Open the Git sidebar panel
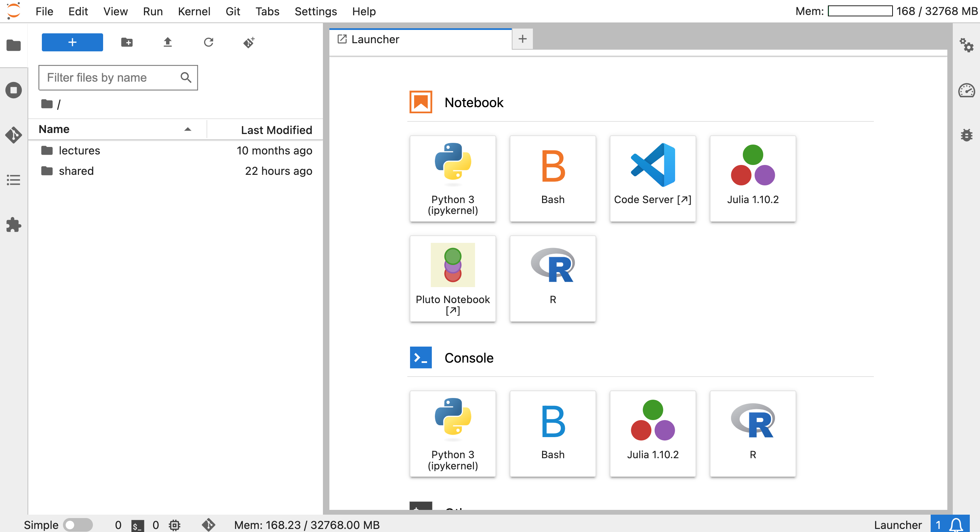Viewport: 980px width, 532px height. 14,135
